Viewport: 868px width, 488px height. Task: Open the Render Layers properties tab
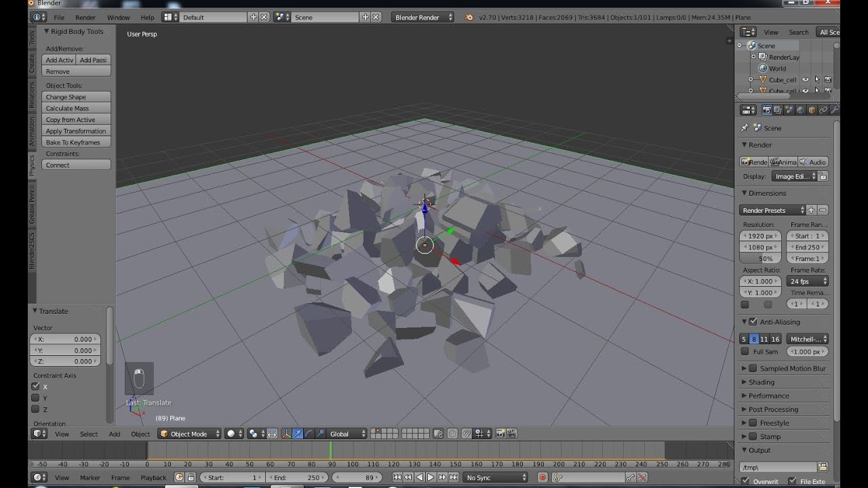click(778, 110)
